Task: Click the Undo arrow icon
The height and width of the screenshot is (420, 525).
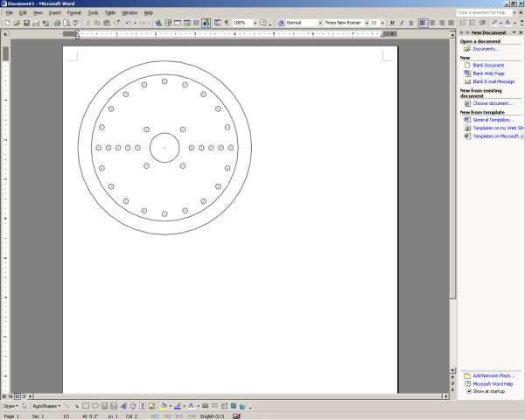Action: [x=128, y=23]
